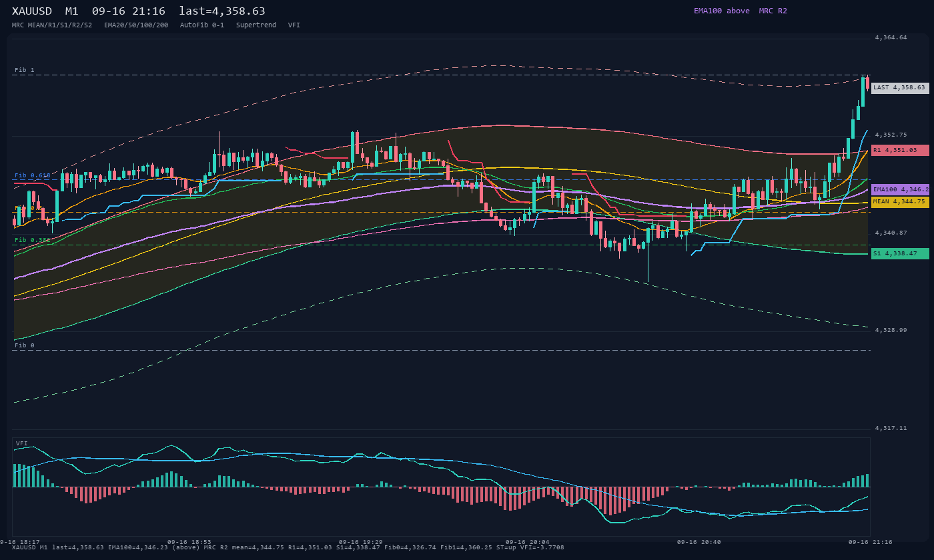Select the 'Fib 0.618' level label
The height and width of the screenshot is (560, 934).
(33, 175)
